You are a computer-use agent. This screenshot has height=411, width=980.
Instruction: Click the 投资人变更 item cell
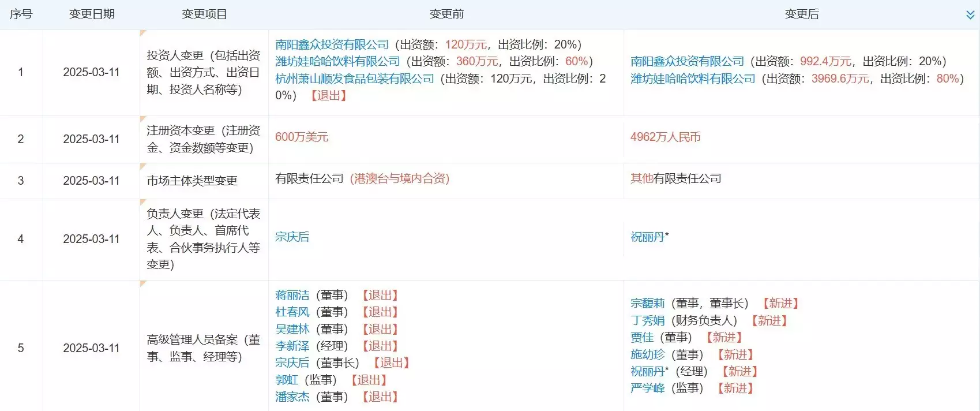tap(204, 72)
